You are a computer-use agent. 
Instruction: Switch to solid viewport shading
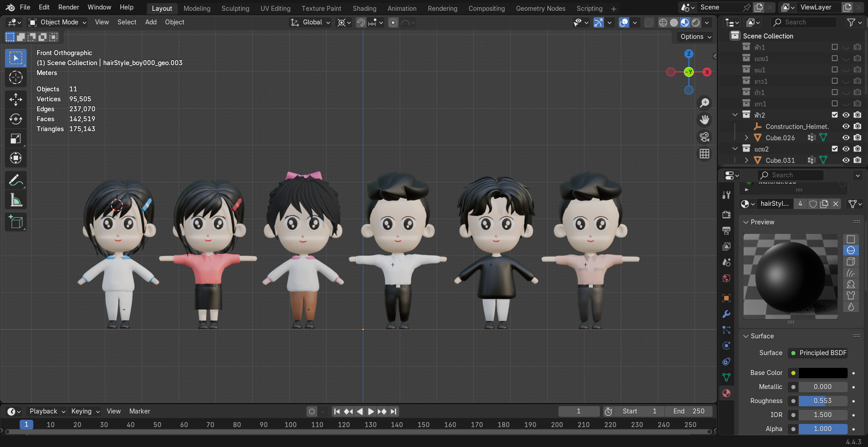coord(674,23)
